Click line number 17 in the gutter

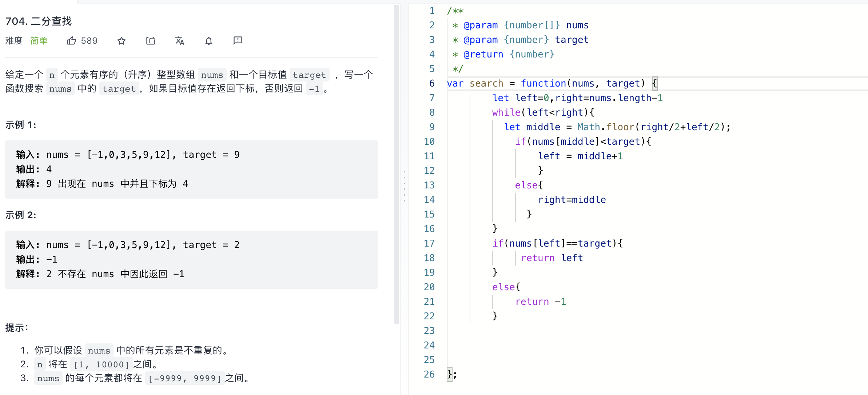(x=429, y=243)
